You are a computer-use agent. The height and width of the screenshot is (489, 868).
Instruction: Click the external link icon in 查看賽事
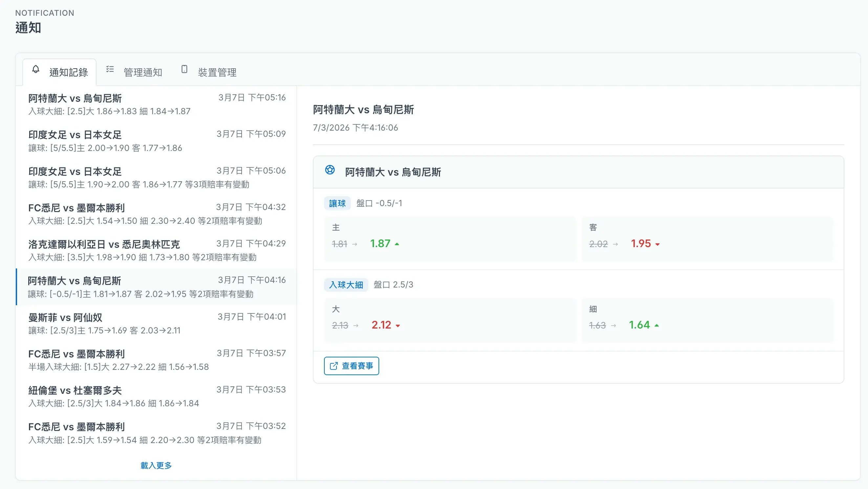334,366
